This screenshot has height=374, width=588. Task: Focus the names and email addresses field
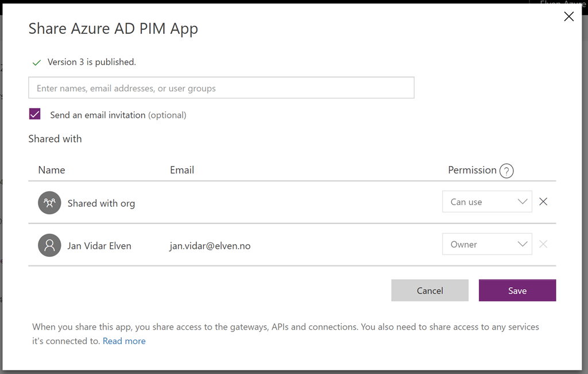[x=221, y=88]
